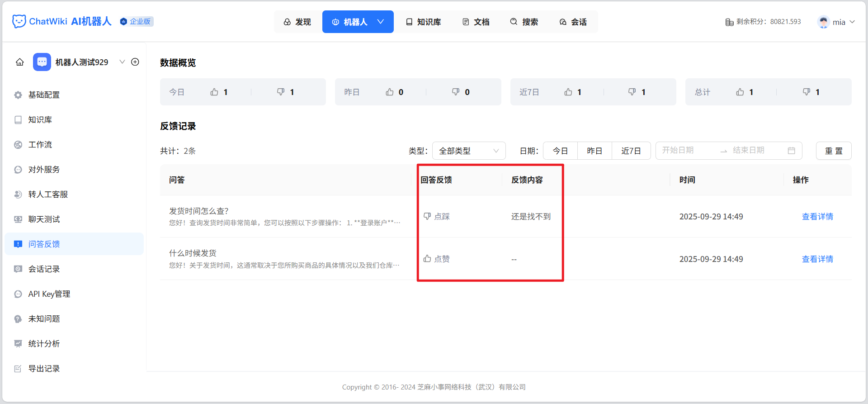Click the 还是找不到 feedback text
Image resolution: width=868 pixels, height=404 pixels.
[531, 216]
